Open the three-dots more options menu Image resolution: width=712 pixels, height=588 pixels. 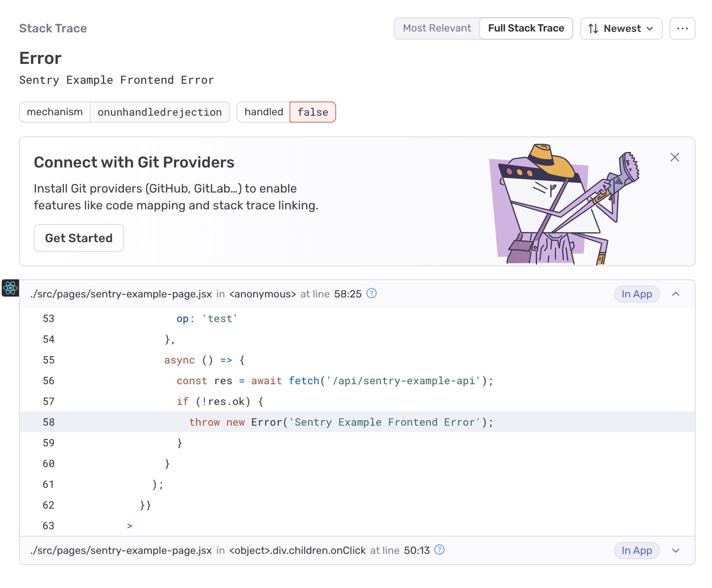pyautogui.click(x=682, y=28)
